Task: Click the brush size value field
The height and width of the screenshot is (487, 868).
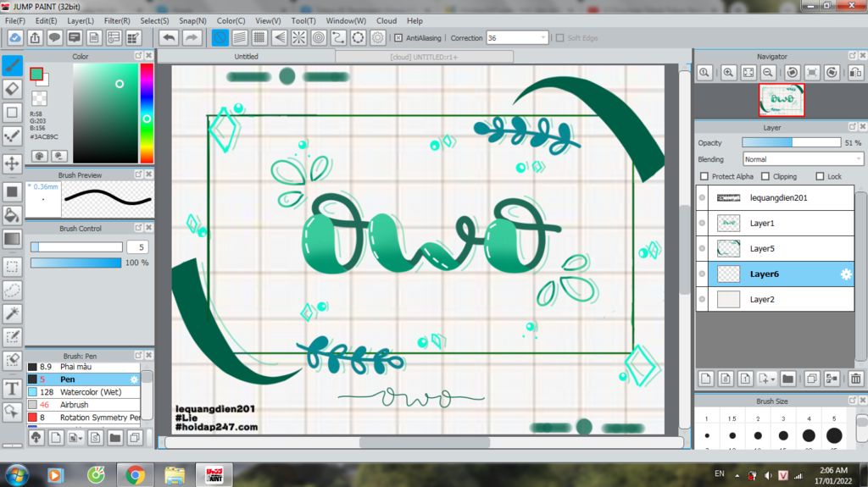Action: 138,246
